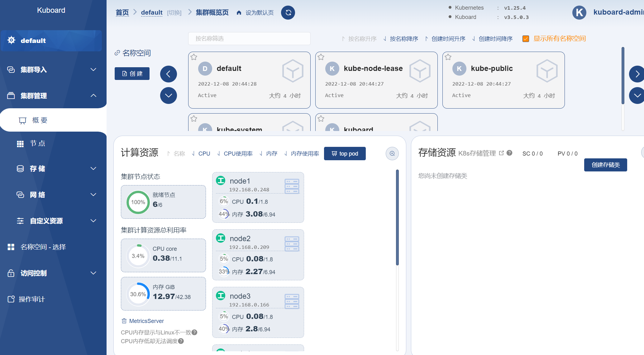
Task: Click the kuboard-admin avatar icon
Action: 579,12
